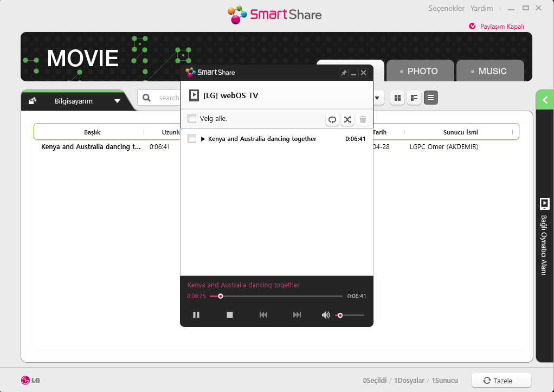Open the Bilgisayarım source dropdown
The image size is (554, 392).
[117, 101]
